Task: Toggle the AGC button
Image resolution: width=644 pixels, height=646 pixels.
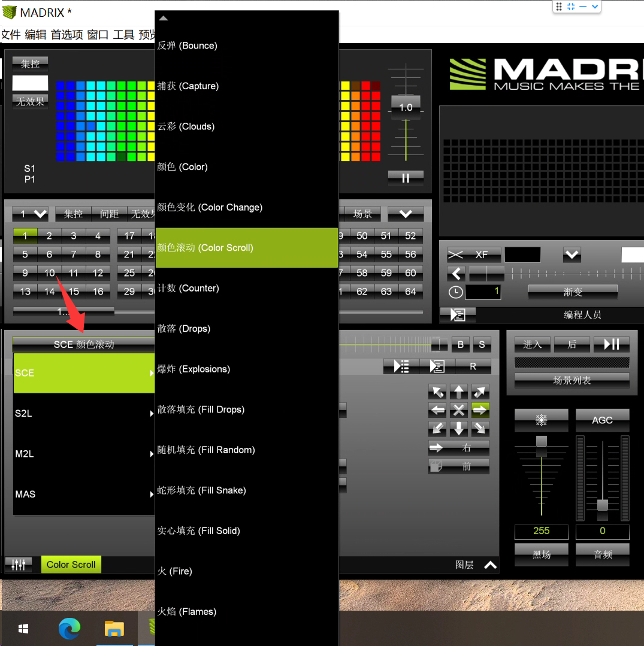Action: (x=602, y=420)
